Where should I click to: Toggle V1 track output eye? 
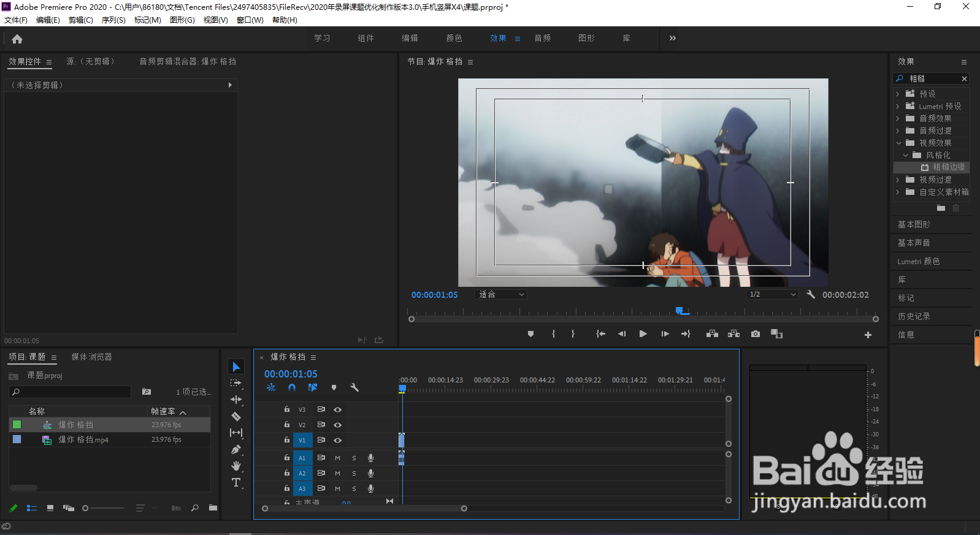337,440
